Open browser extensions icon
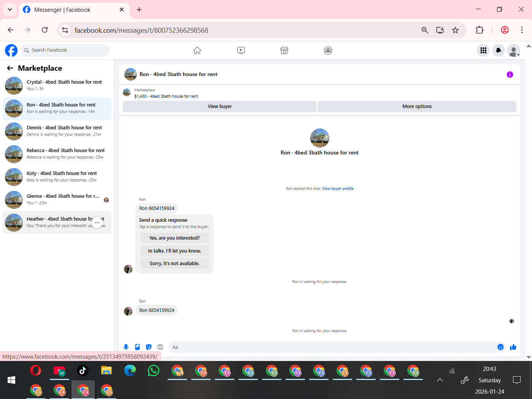The image size is (532, 399). point(480,30)
